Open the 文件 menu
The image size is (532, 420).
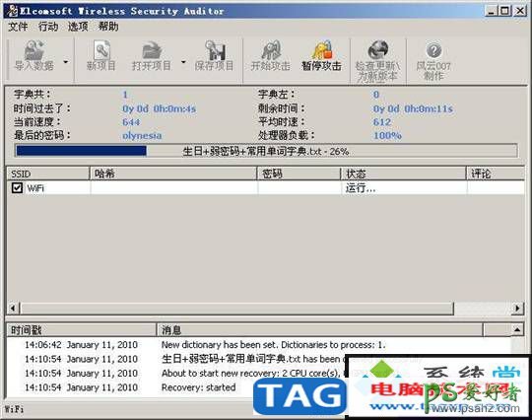[18, 27]
